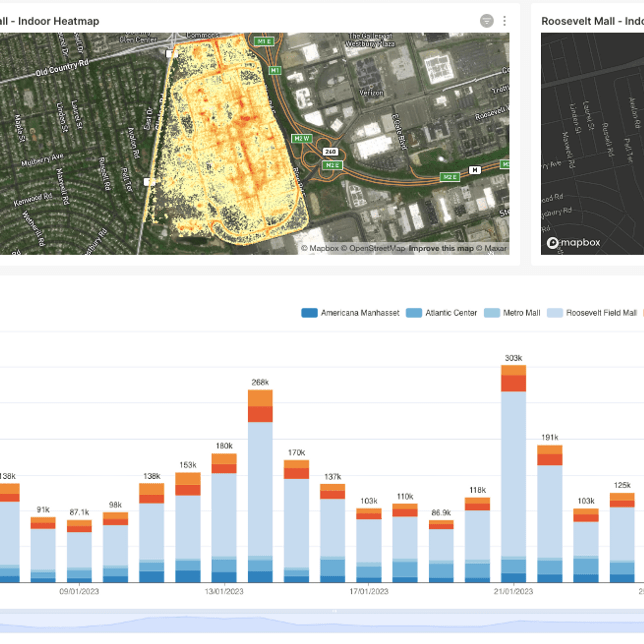Open the three-dot menu of Indoor Heatmap card

[x=504, y=21]
